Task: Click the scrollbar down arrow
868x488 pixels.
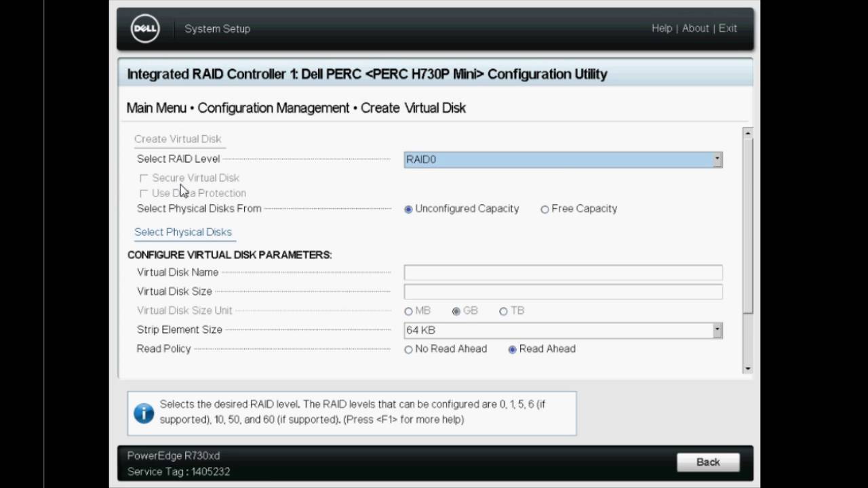Action: [748, 369]
